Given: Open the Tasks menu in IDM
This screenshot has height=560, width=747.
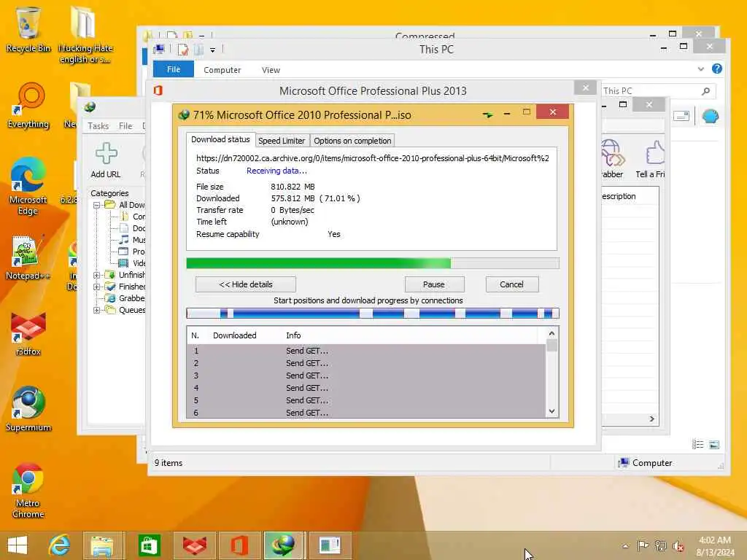Looking at the screenshot, I should 98,125.
